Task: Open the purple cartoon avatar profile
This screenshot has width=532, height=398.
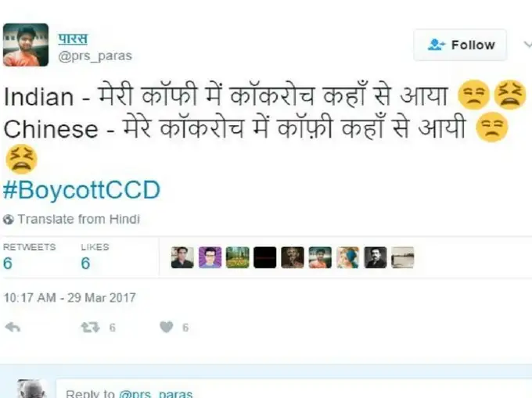Action: [x=210, y=258]
